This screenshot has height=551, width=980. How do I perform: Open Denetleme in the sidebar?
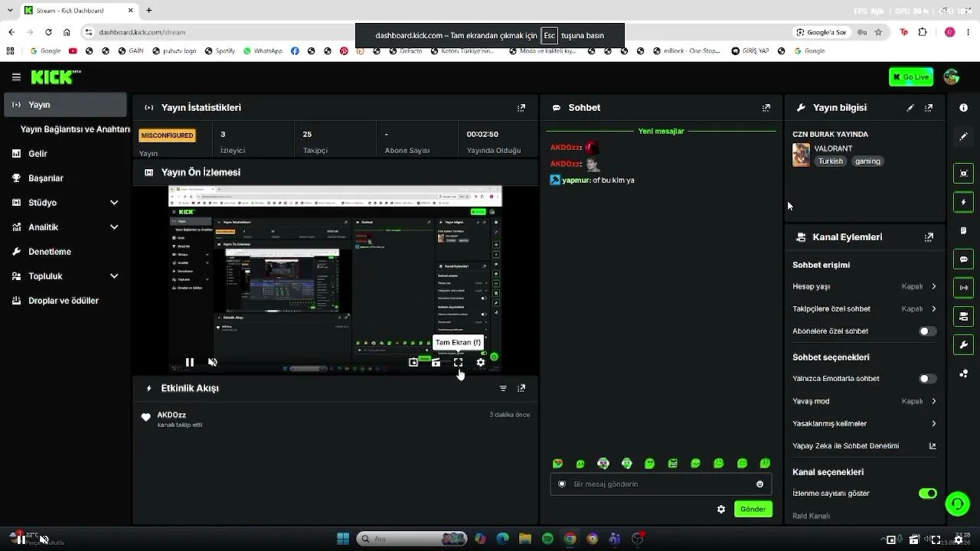[65, 252]
